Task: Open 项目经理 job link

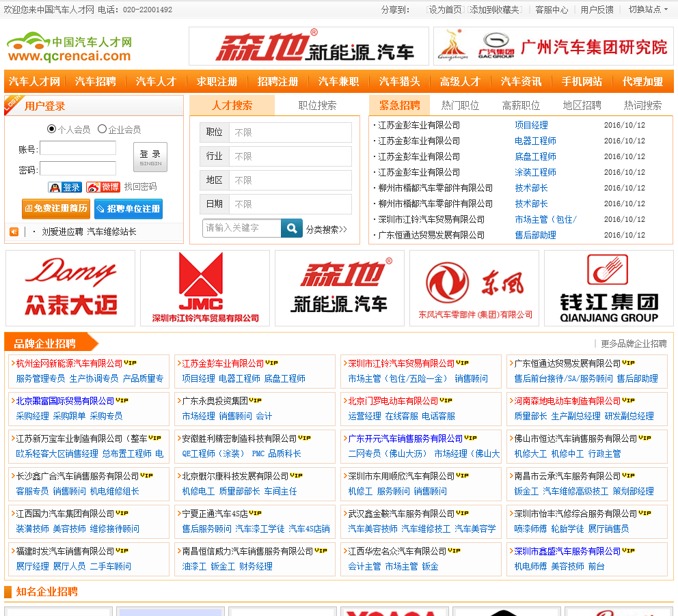Action: [531, 125]
